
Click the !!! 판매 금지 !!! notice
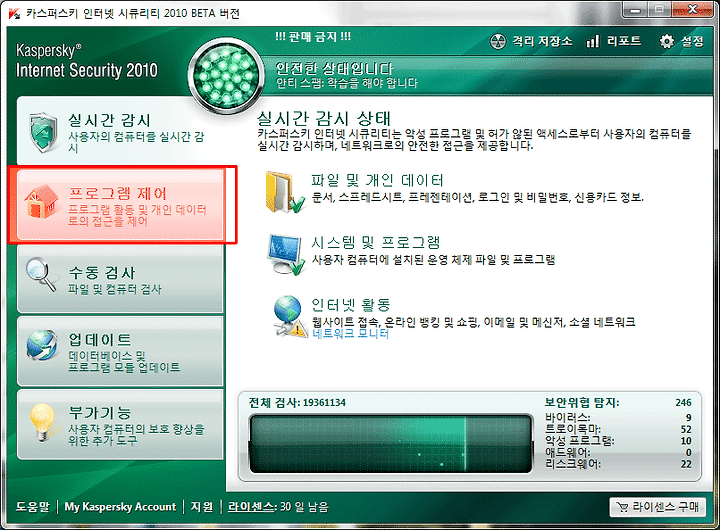313,37
